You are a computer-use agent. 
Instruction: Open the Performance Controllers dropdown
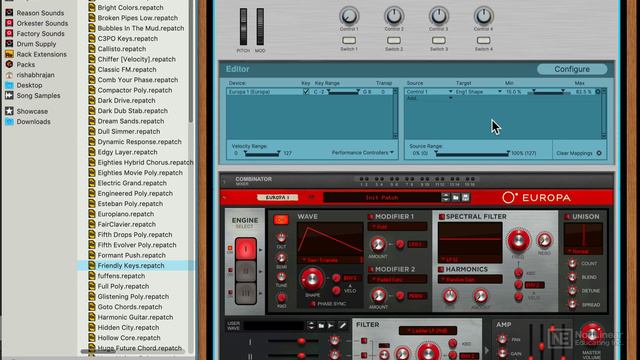pos(362,153)
